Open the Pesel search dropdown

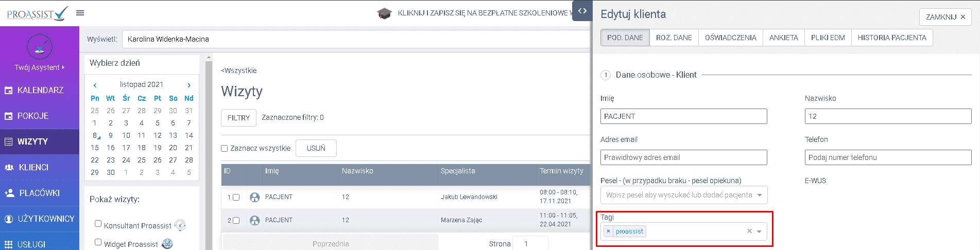[x=684, y=195]
